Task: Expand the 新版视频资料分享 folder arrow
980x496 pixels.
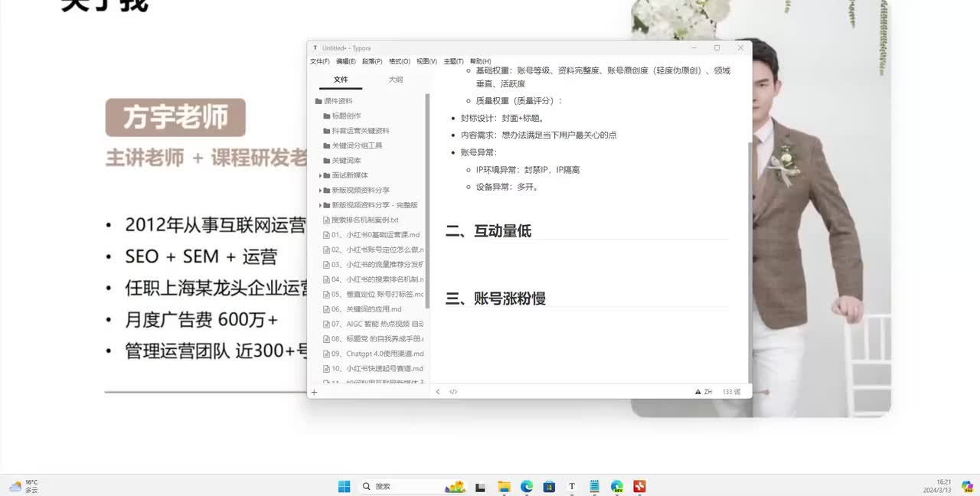Action: tap(320, 190)
